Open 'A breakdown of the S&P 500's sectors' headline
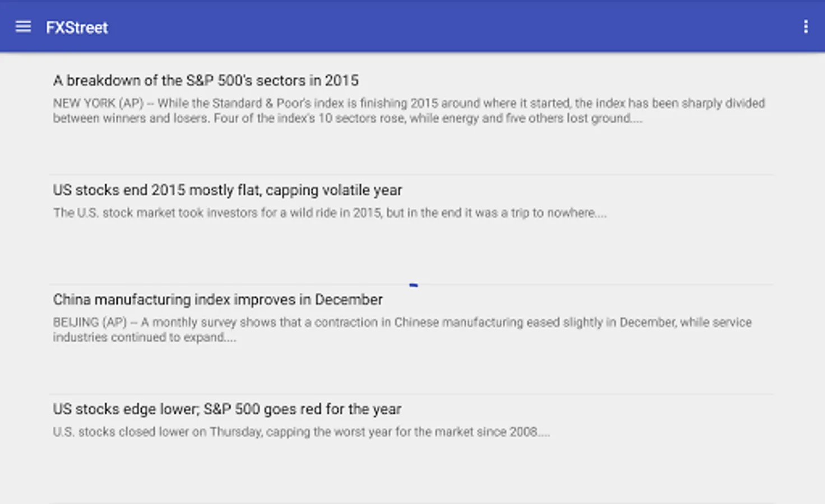Image resolution: width=825 pixels, height=504 pixels. click(206, 81)
